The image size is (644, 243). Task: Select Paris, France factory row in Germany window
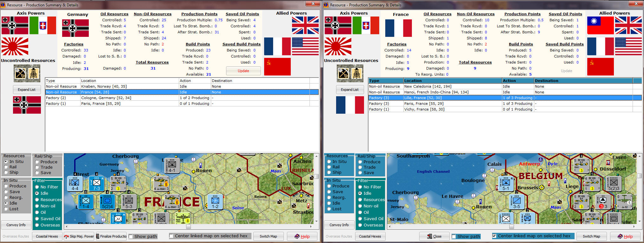(182, 104)
